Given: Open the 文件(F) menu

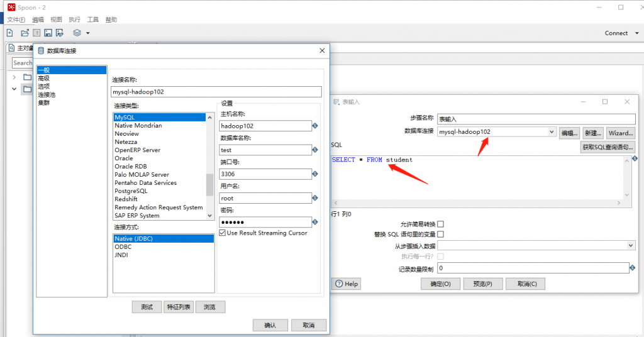Looking at the screenshot, I should tap(16, 19).
